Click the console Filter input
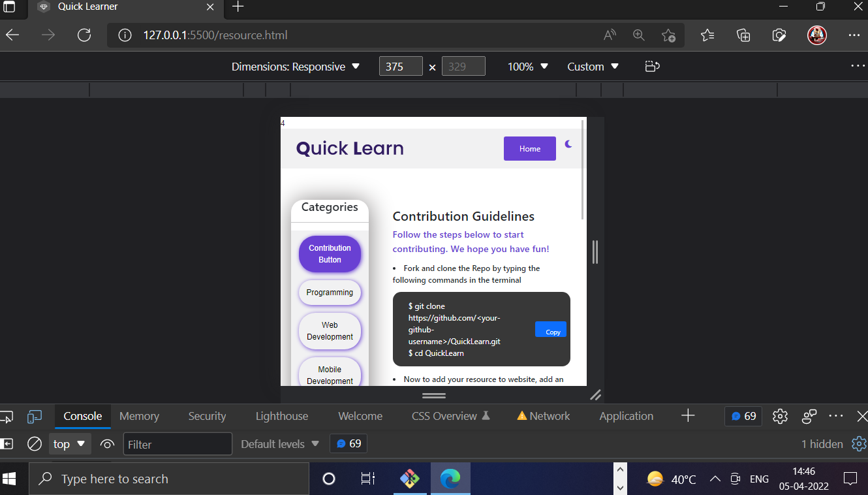Image resolution: width=868 pixels, height=495 pixels. [178, 444]
